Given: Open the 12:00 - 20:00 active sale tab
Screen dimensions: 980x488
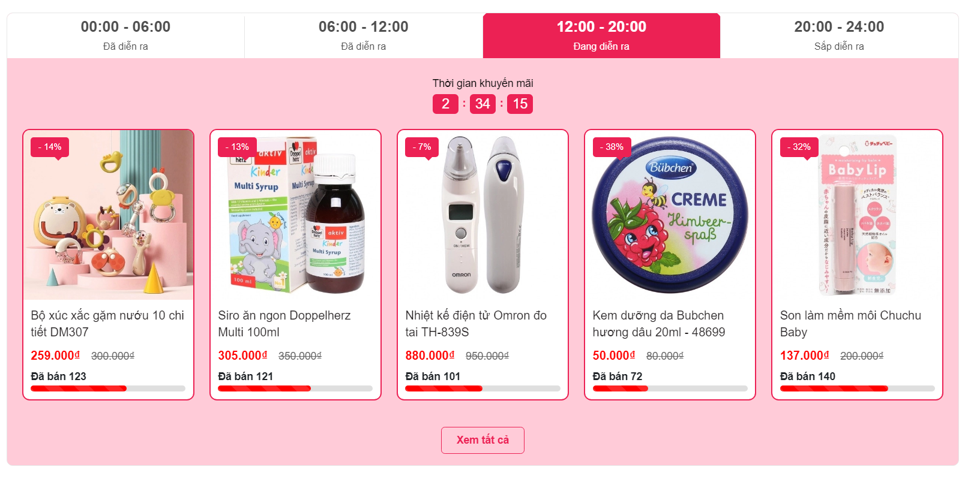Looking at the screenshot, I should (x=601, y=36).
